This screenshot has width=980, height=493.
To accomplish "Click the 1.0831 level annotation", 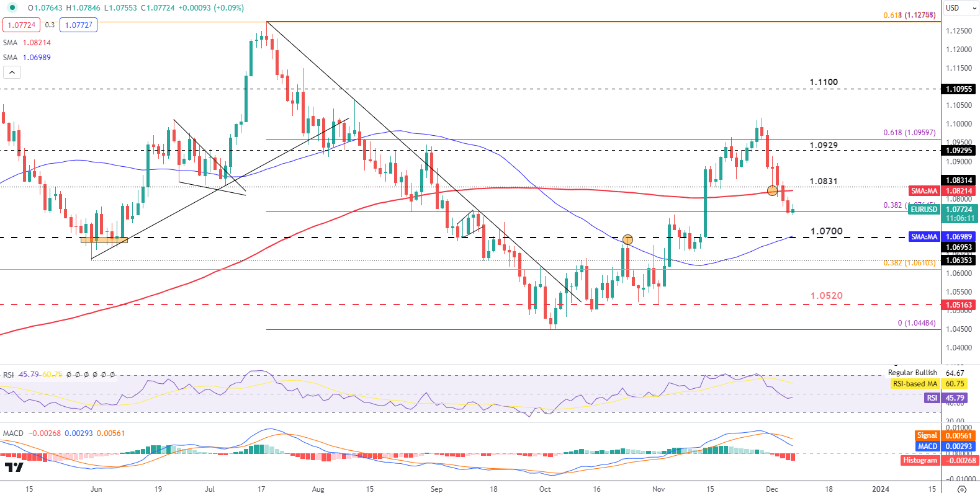I will 824,181.
